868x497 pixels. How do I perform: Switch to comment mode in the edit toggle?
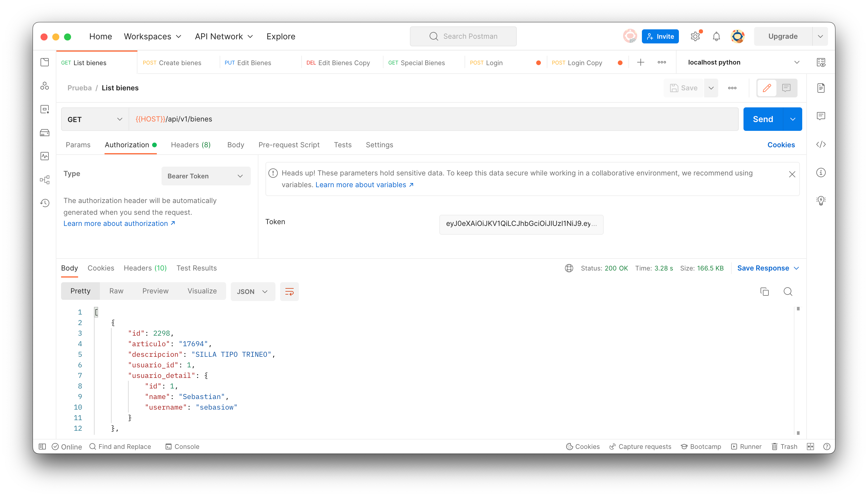click(x=786, y=88)
